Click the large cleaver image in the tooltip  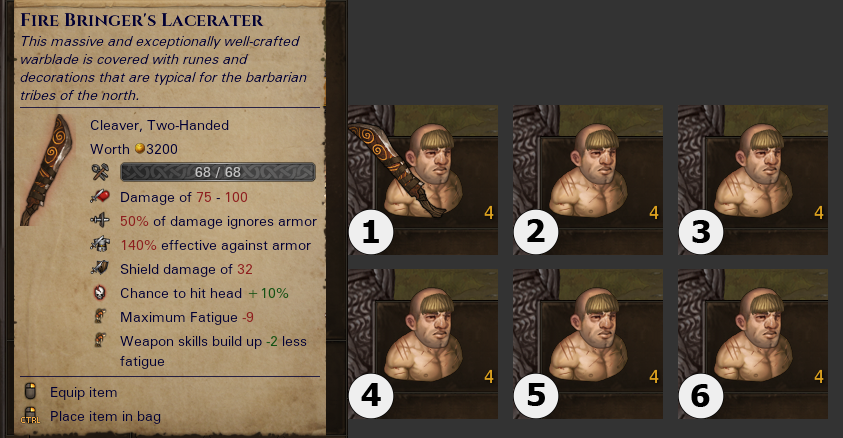46,170
